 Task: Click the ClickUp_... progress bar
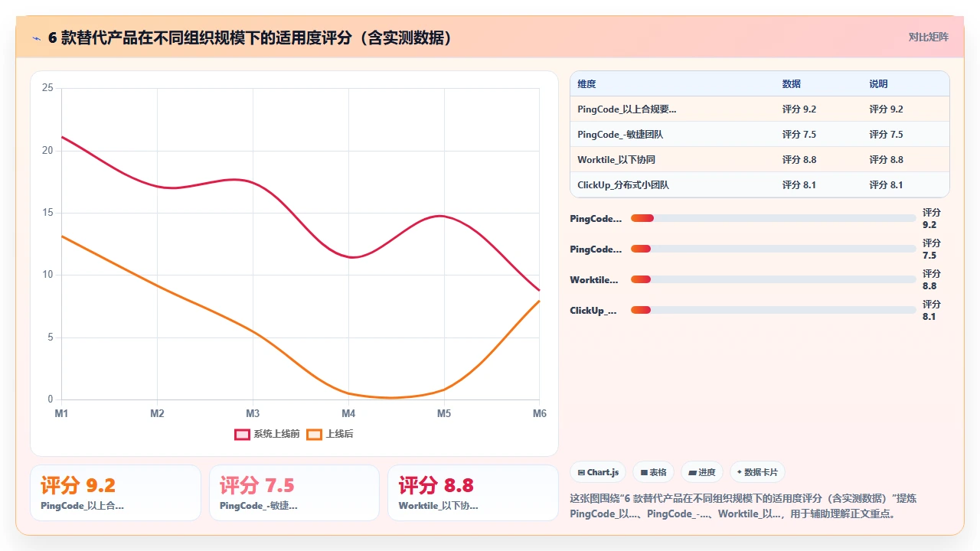point(773,310)
